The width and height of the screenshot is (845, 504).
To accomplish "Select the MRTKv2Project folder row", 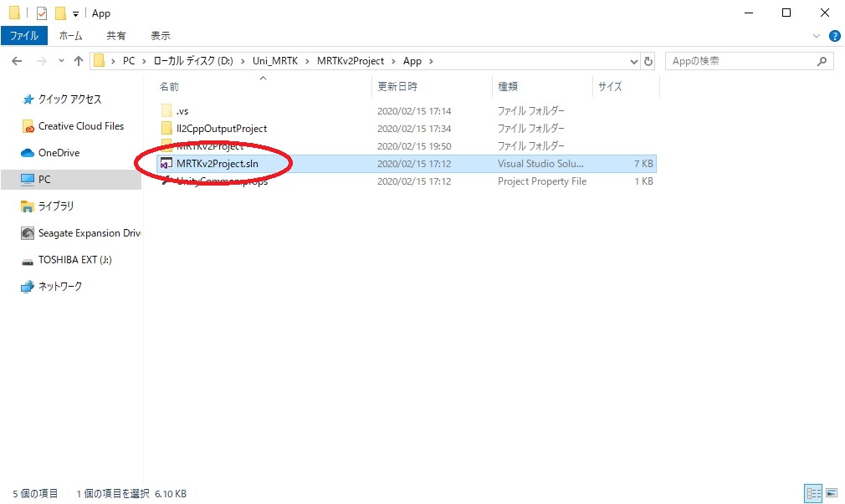I will (x=407, y=146).
